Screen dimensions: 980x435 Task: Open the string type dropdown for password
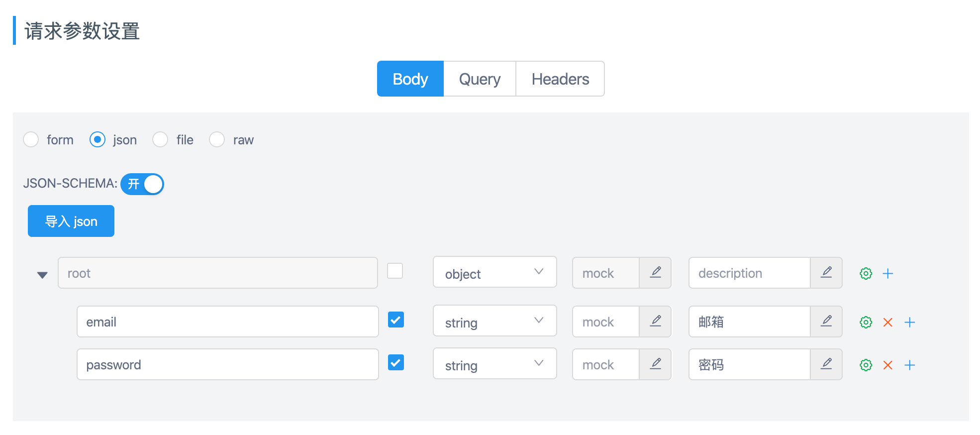[495, 364]
